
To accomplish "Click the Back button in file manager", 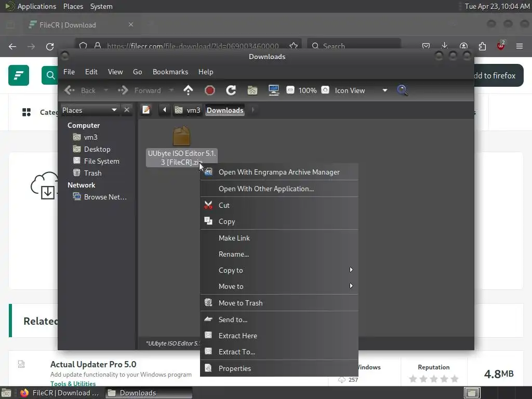I will (80, 90).
